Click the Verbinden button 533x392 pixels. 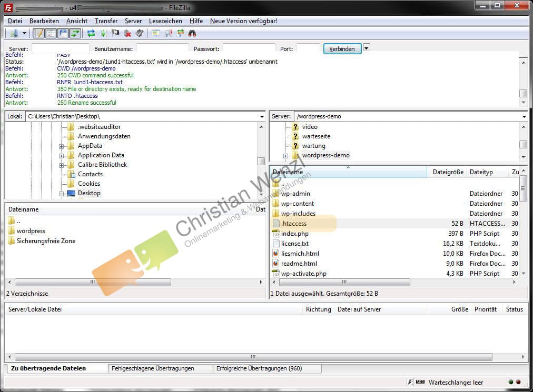(342, 48)
